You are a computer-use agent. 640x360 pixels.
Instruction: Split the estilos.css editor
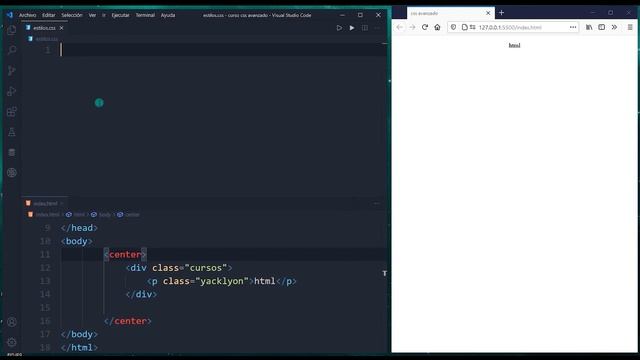click(364, 28)
